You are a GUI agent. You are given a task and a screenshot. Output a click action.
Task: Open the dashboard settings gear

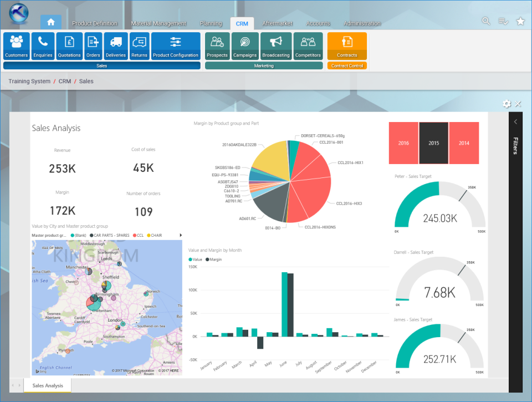pyautogui.click(x=507, y=104)
